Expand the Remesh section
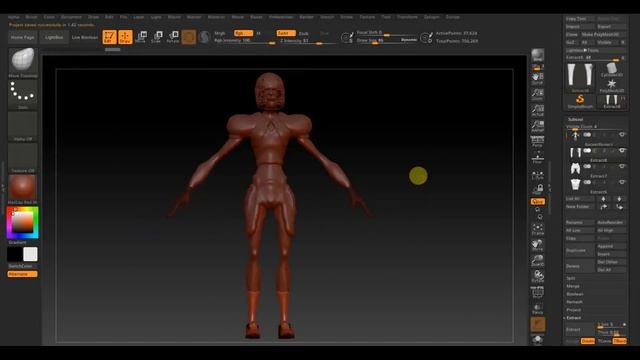 click(574, 302)
